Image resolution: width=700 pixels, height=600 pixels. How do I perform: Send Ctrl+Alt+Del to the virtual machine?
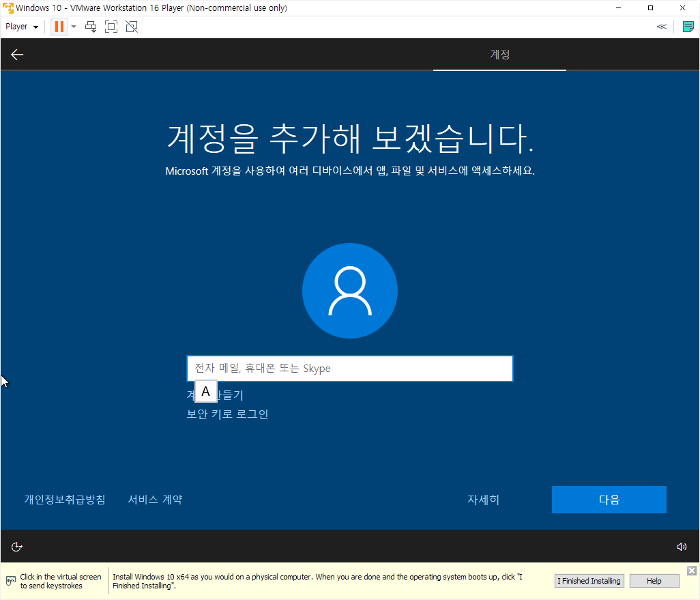91,27
